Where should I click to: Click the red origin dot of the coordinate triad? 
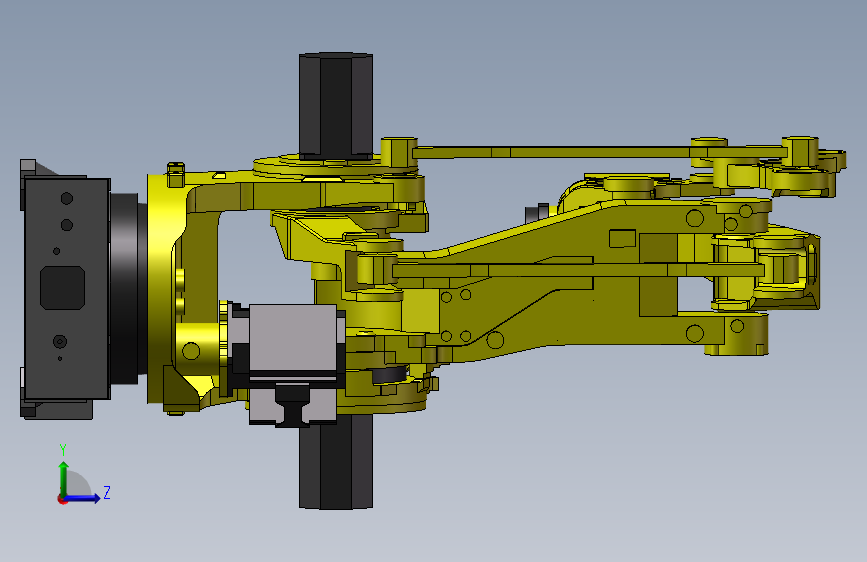point(62,499)
